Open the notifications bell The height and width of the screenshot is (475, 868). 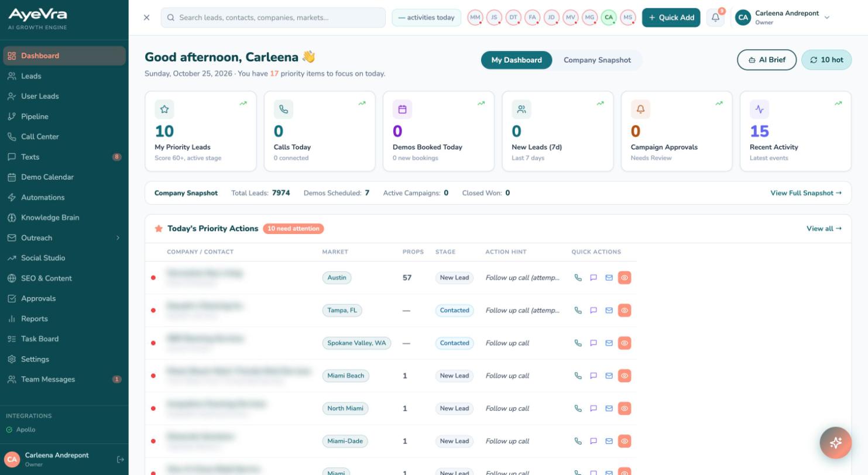715,18
